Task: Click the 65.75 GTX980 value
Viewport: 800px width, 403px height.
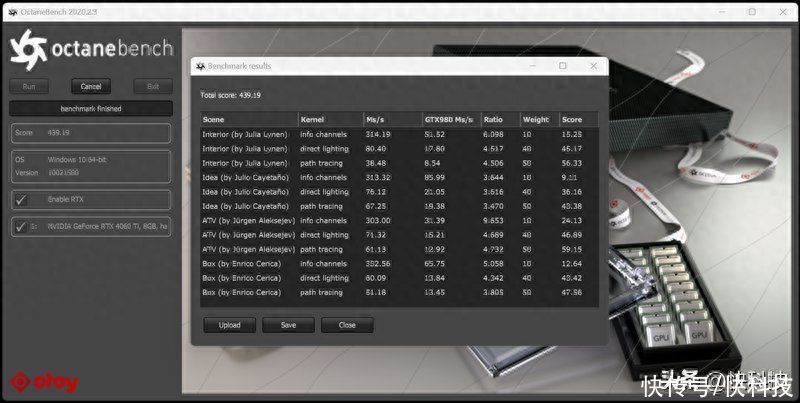Action: pos(435,264)
